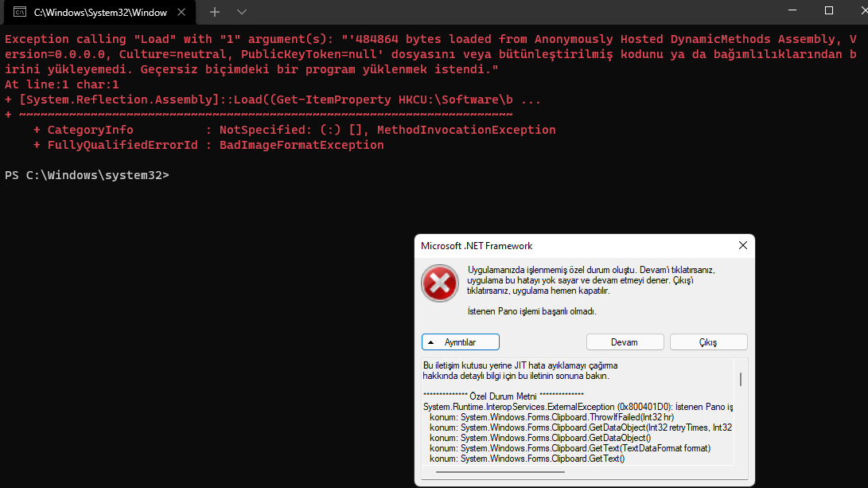Image resolution: width=868 pixels, height=488 pixels.
Task: Minimize the terminal window
Action: [792, 11]
